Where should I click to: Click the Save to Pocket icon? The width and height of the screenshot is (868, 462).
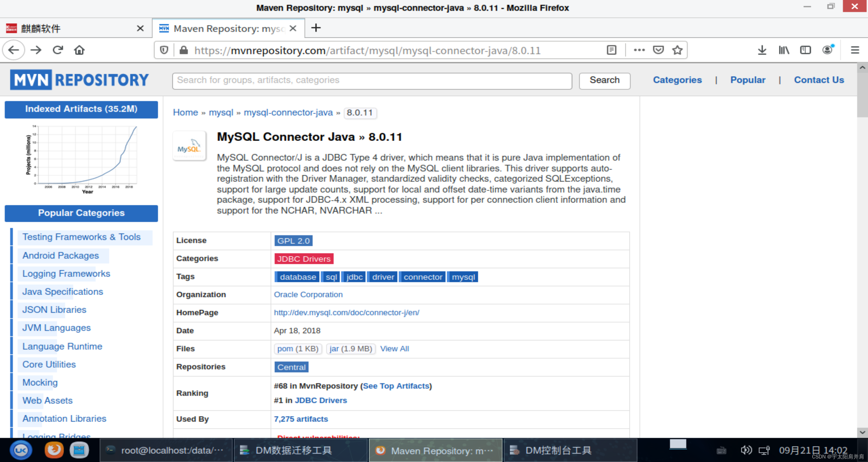pyautogui.click(x=658, y=50)
